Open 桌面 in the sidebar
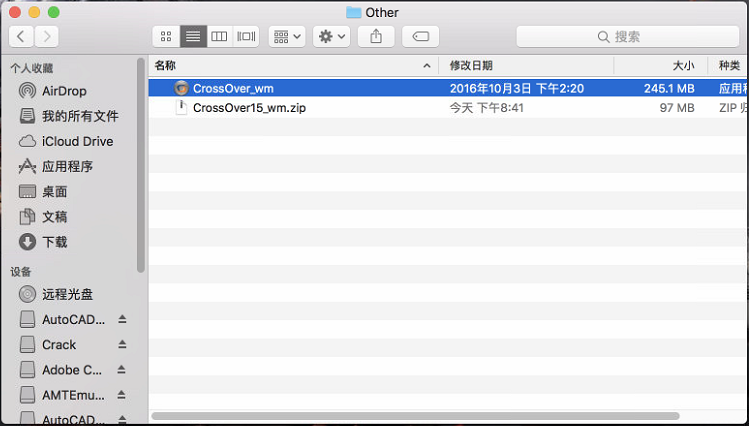Viewport: 749px width, 426px height. click(43, 192)
